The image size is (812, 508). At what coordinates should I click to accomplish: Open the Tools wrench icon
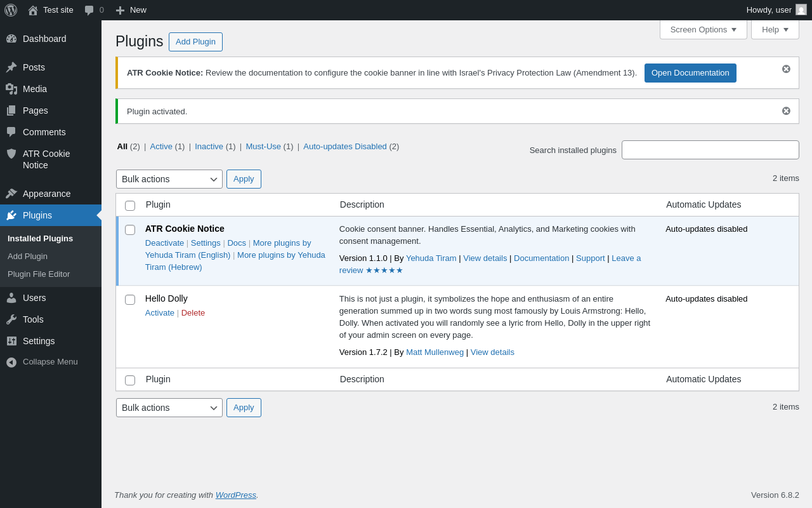click(x=11, y=319)
